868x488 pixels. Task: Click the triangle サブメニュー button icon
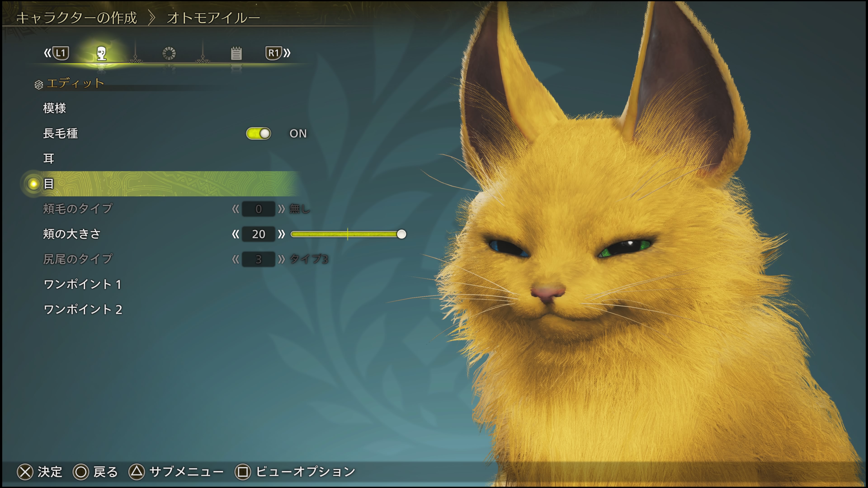coord(137,472)
